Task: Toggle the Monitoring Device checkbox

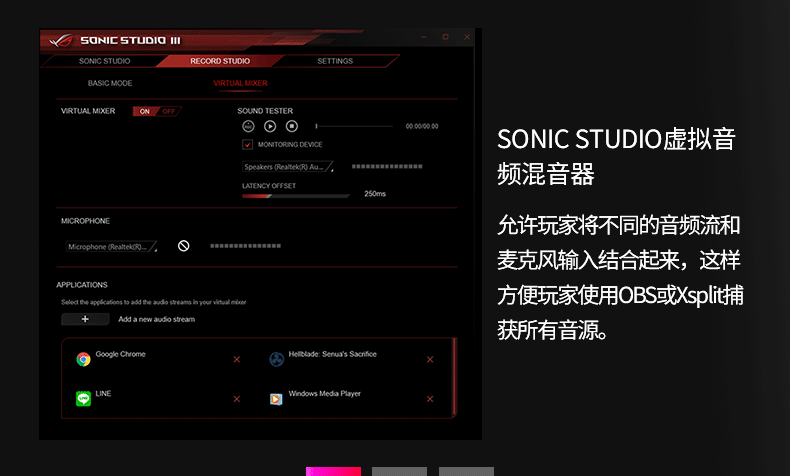Action: 247,145
